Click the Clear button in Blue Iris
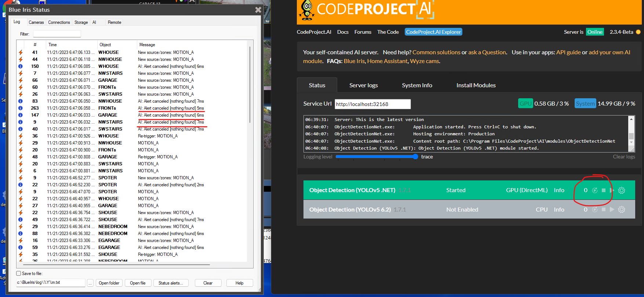 click(208, 283)
